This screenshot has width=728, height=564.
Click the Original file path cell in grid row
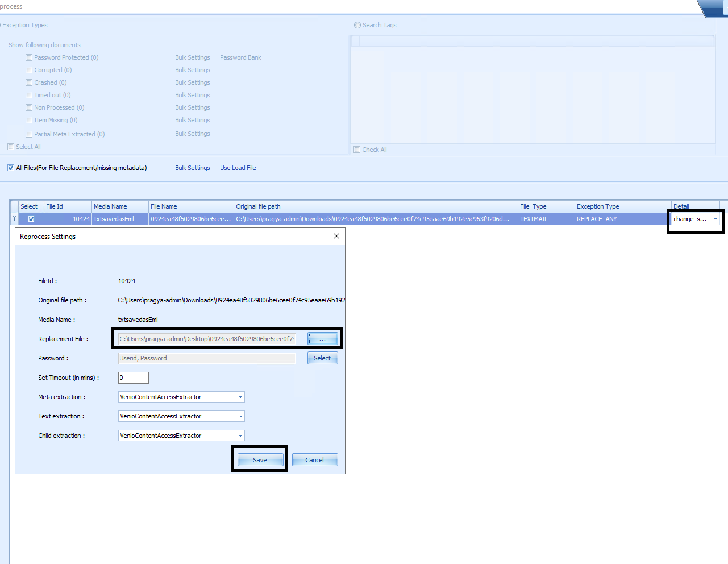[376, 219]
